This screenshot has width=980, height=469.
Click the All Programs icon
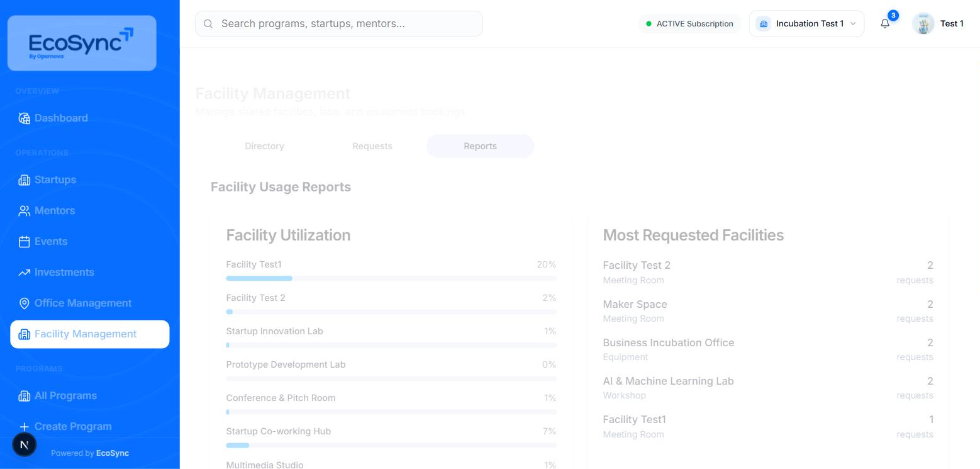click(x=25, y=396)
